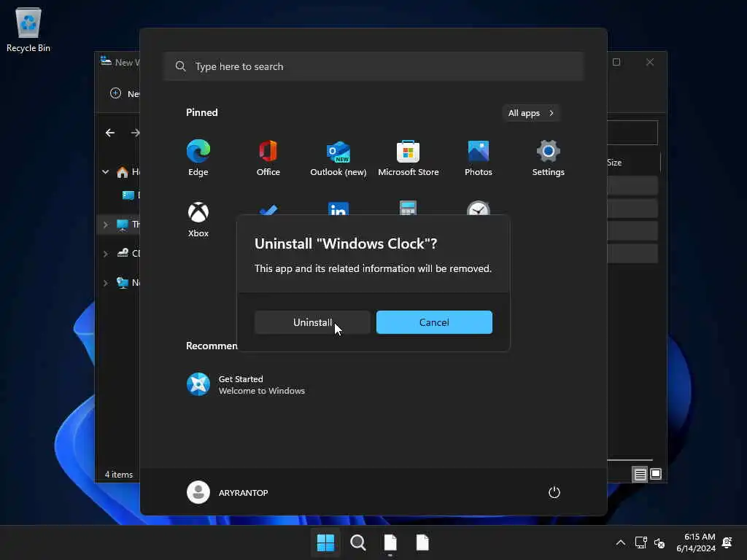Confirm Uninstall of Windows Clock
The image size is (747, 560).
click(312, 322)
